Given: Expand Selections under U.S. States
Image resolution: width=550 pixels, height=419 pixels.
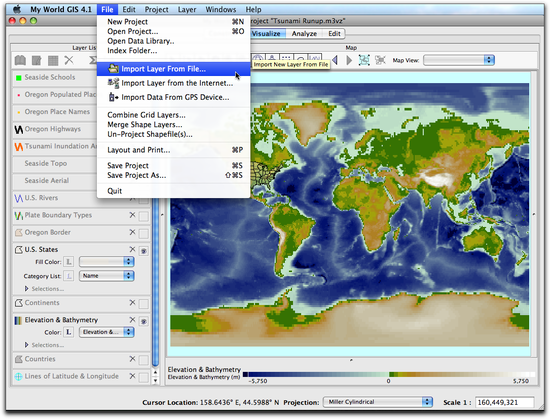Looking at the screenshot, I should pos(27,289).
